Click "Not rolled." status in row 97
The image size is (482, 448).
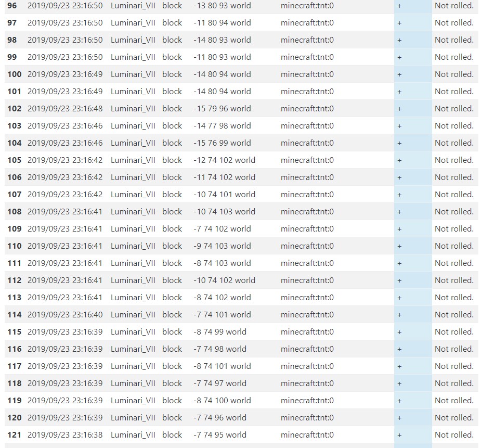[454, 23]
